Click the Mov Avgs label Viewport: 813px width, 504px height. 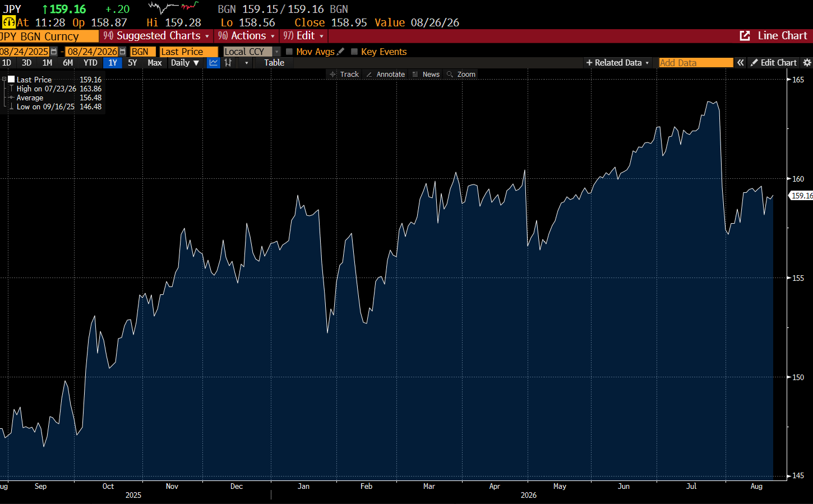315,52
